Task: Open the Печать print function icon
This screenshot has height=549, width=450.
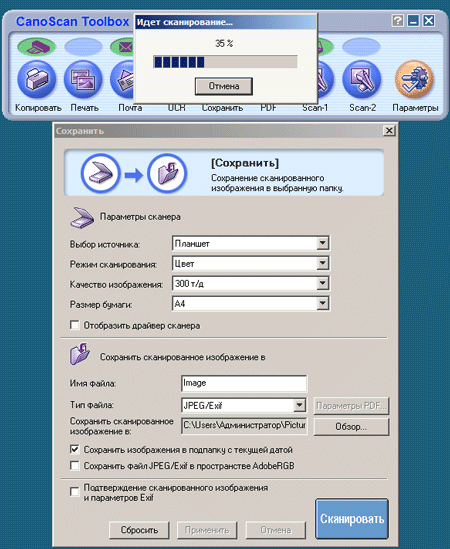Action: [x=83, y=79]
